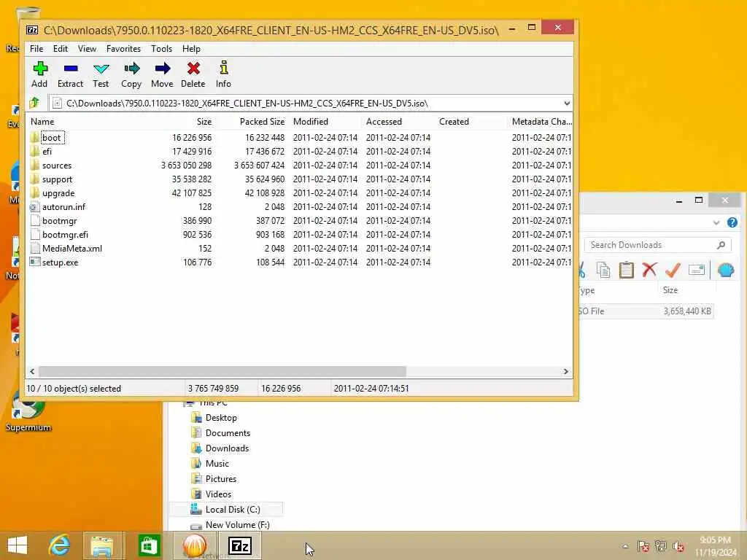This screenshot has width=747, height=560.
Task: Click the 7-Zip address path field
Action: (305, 104)
